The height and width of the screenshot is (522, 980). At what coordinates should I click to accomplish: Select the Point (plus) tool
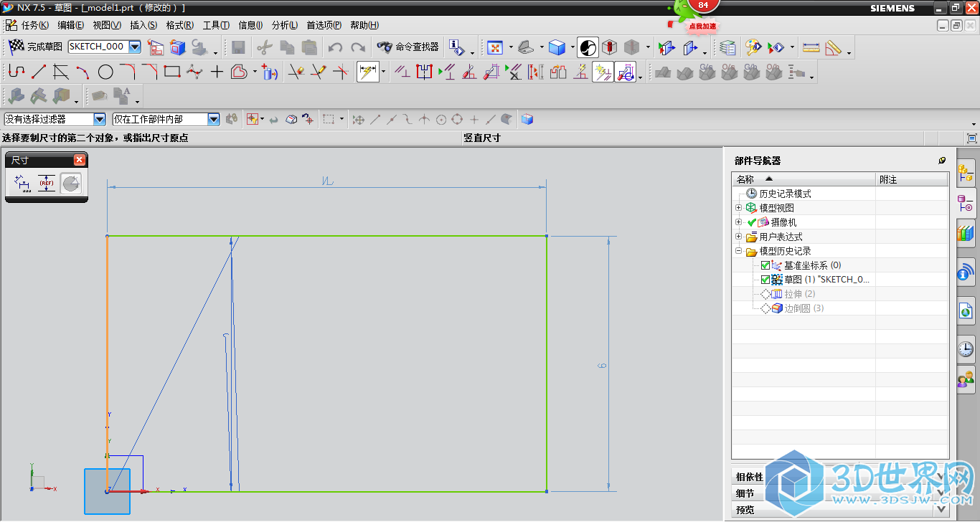click(217, 72)
